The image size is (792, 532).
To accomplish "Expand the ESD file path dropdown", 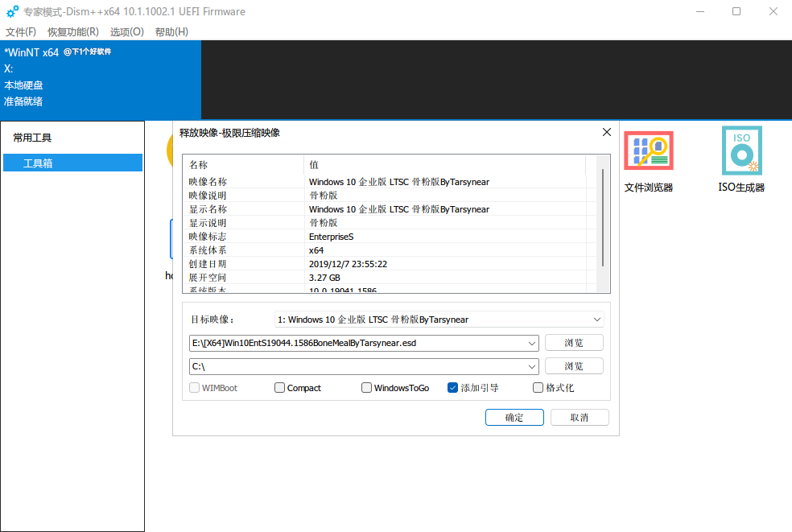I will [x=532, y=342].
